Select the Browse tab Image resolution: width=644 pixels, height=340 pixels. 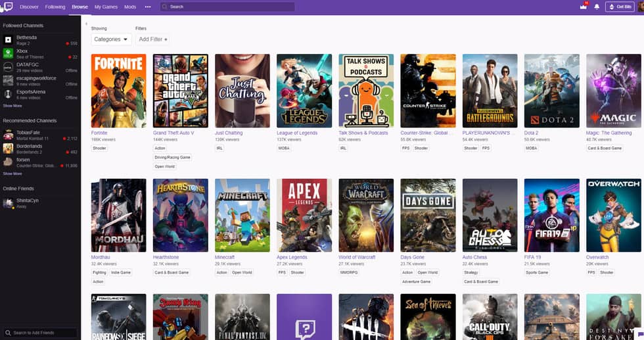(x=80, y=7)
